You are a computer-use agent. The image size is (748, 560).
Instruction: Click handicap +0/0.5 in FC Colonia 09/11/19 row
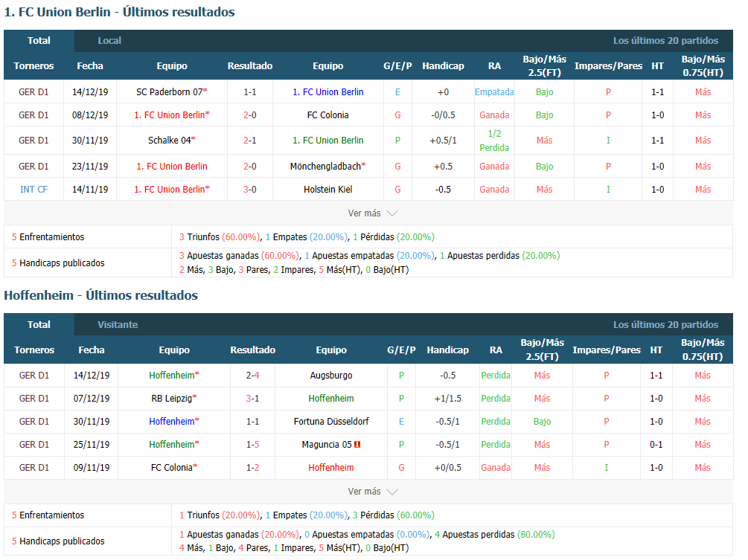(x=447, y=468)
